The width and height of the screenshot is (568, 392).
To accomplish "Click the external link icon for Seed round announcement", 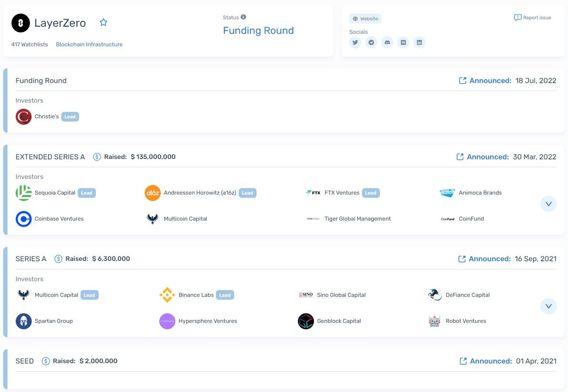I will 462,361.
